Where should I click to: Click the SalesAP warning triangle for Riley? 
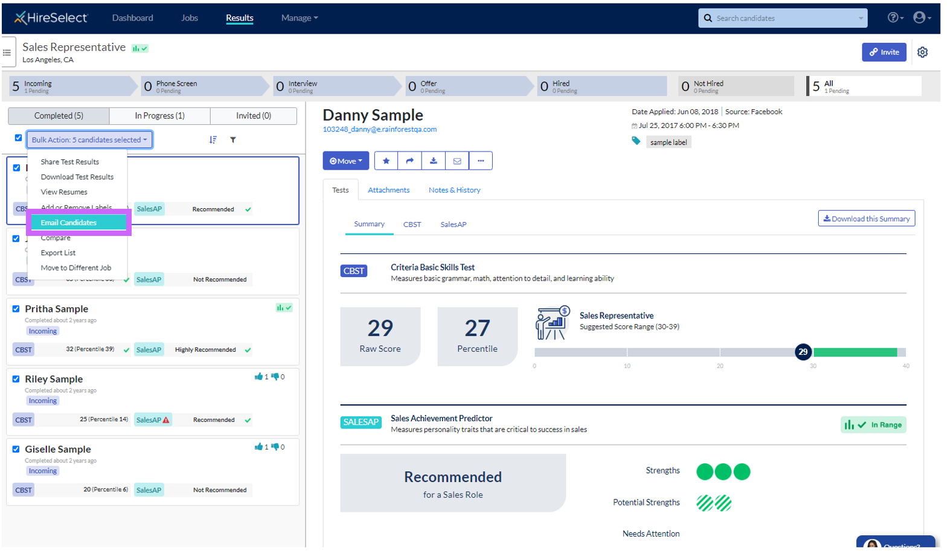166,420
